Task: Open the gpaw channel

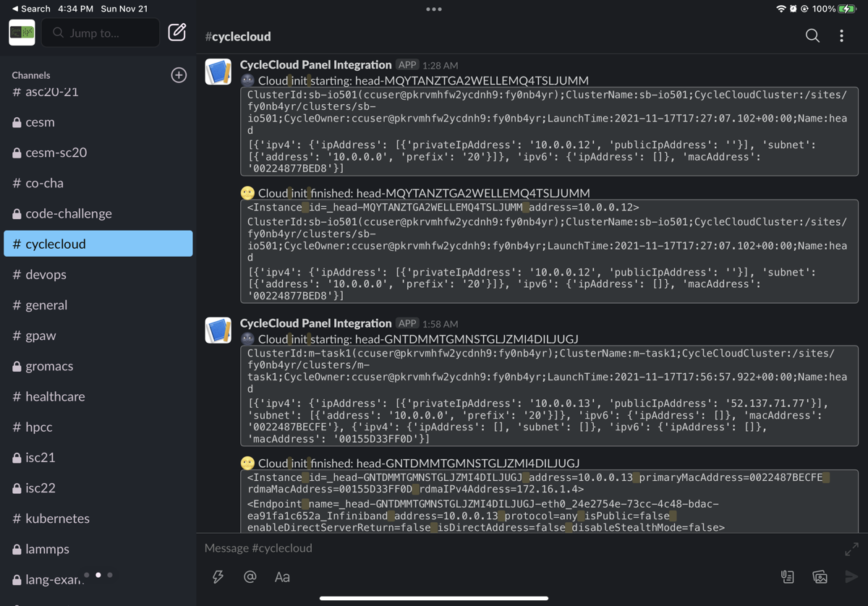Action: point(98,336)
